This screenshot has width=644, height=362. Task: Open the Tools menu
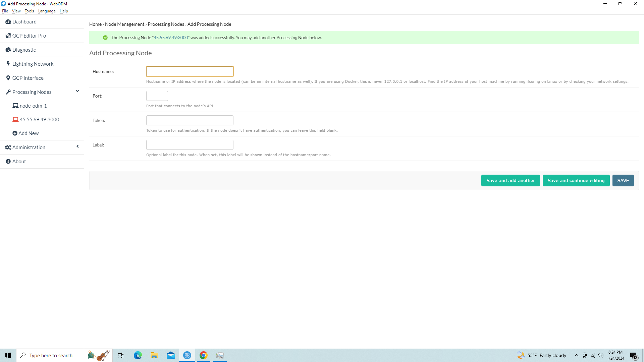click(x=29, y=11)
